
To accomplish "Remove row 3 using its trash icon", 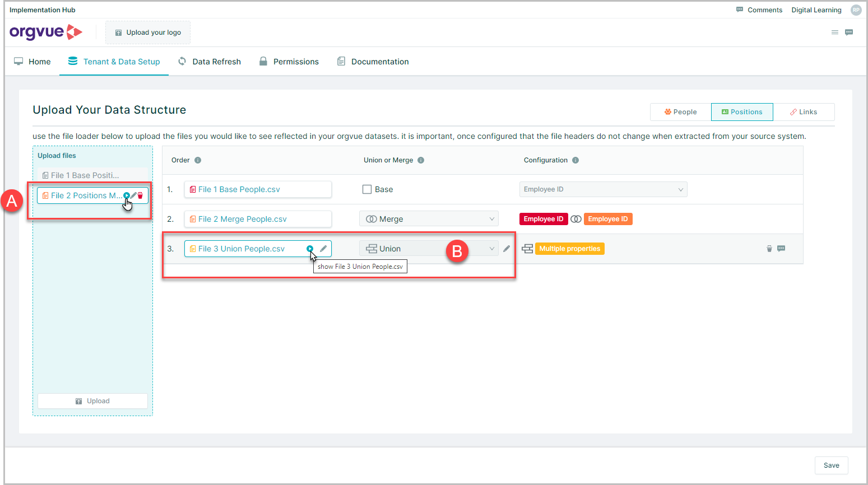I will (x=769, y=249).
